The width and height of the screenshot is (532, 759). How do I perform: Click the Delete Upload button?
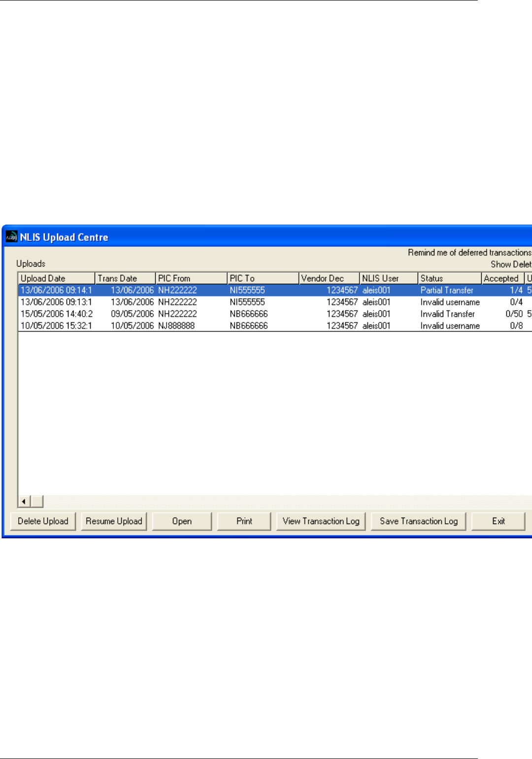[43, 521]
